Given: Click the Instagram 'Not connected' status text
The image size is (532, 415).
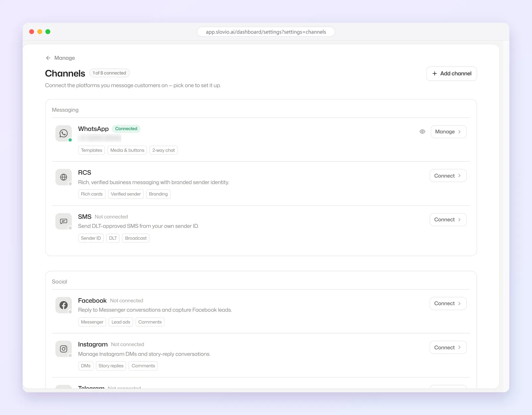Looking at the screenshot, I should [x=127, y=345].
